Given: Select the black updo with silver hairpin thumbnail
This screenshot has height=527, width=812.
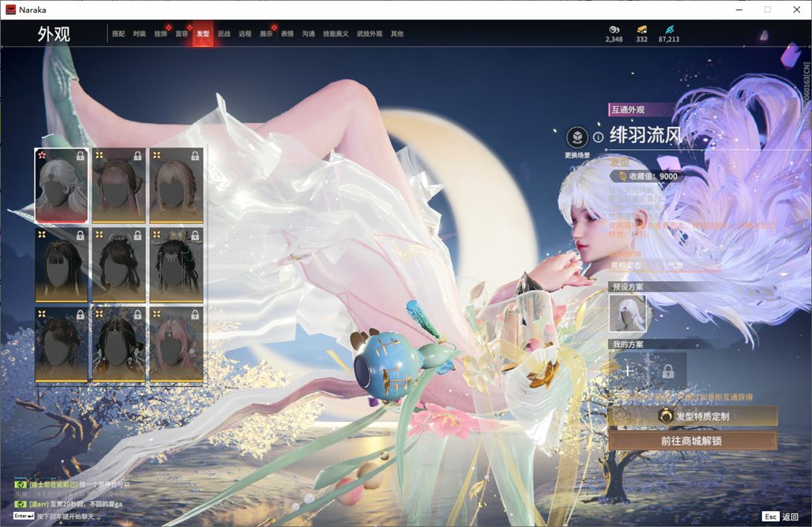Looking at the screenshot, I should [x=119, y=265].
